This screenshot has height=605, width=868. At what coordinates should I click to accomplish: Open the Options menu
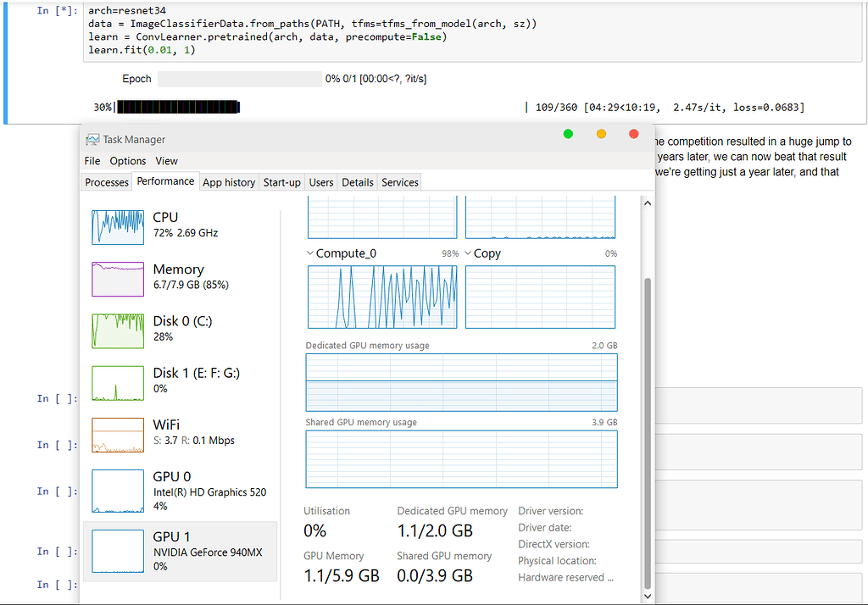pyautogui.click(x=127, y=160)
